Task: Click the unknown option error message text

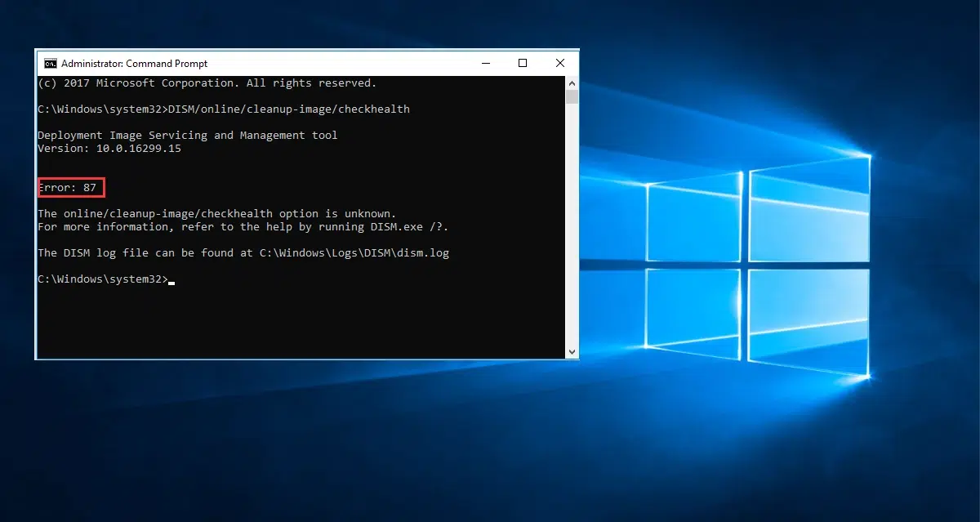Action: (x=216, y=213)
